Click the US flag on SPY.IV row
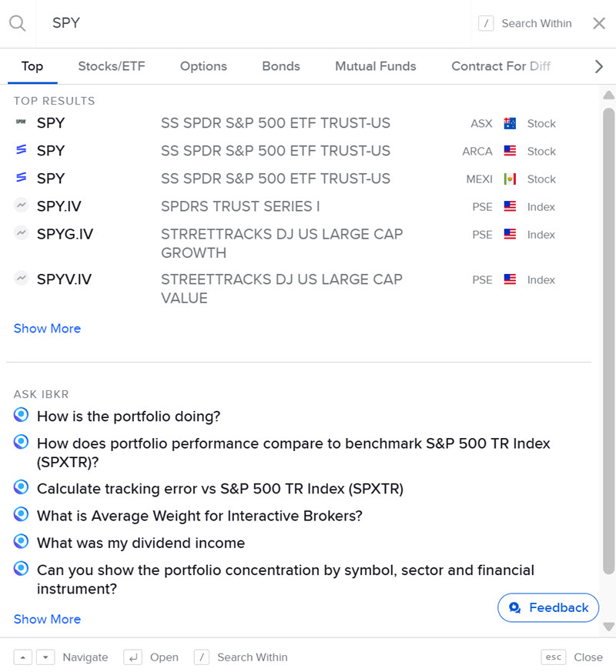 point(510,206)
